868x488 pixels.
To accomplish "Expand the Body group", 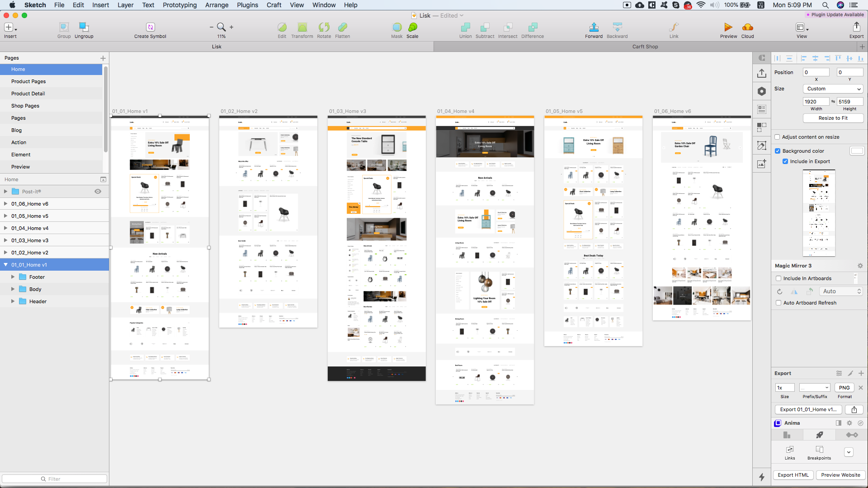I will tap(13, 289).
